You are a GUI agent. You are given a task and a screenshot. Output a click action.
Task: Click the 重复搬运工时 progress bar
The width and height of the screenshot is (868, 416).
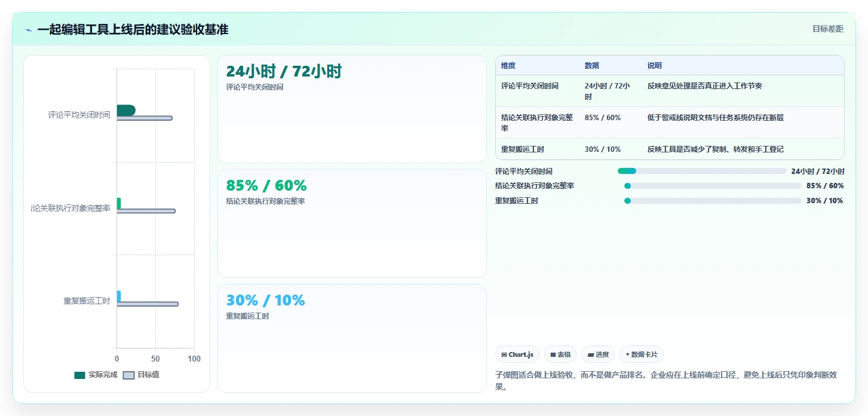point(713,201)
